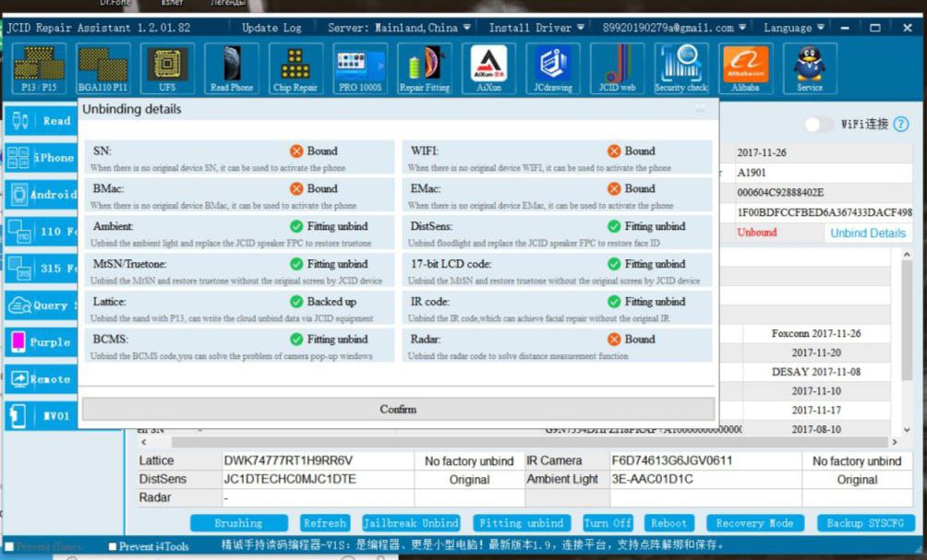This screenshot has width=927, height=560.
Task: Click the red Unbound status text
Action: [x=757, y=232]
